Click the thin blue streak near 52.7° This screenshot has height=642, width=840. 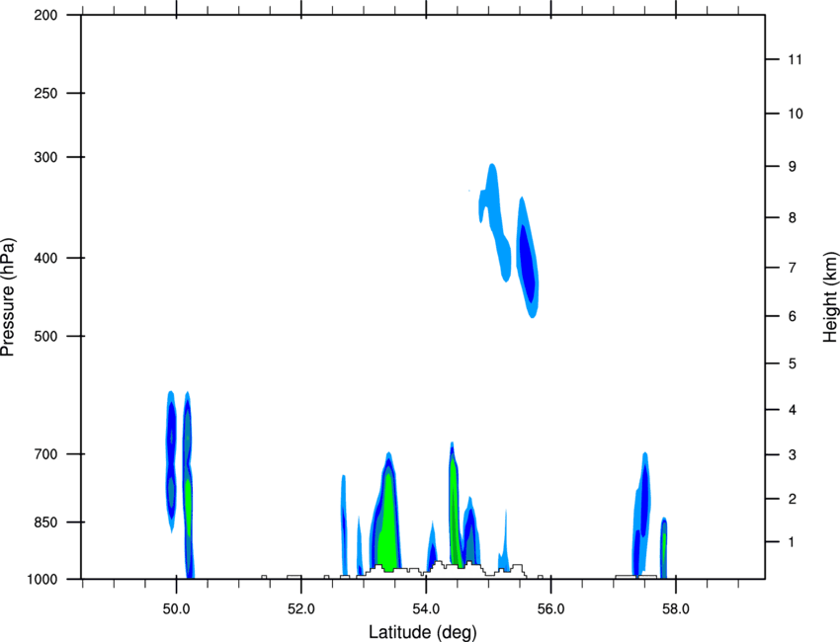click(344, 524)
